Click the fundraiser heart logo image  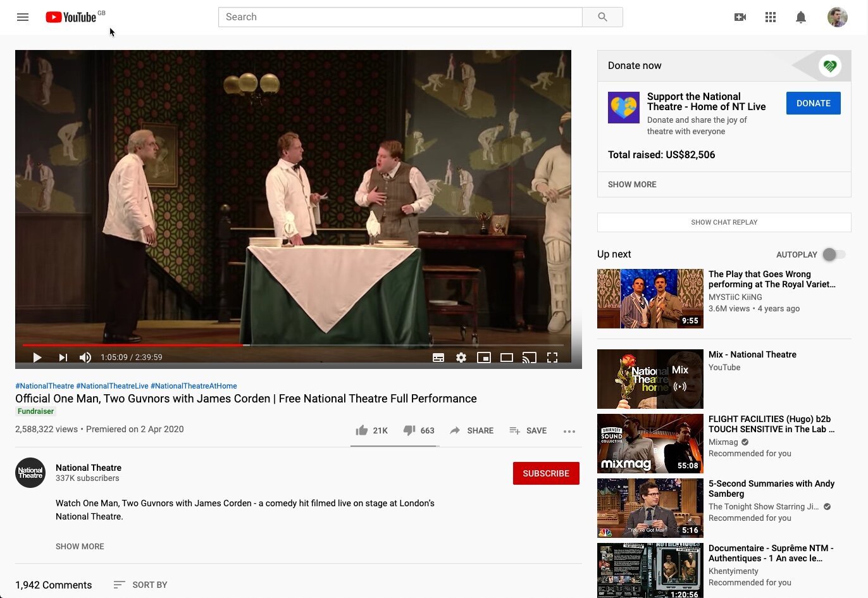pos(624,108)
